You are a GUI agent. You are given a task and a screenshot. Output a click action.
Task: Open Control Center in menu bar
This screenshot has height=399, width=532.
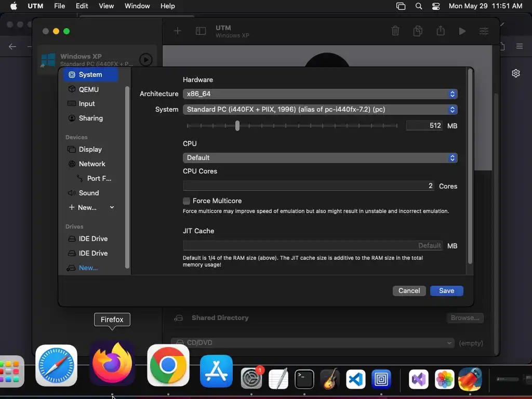point(436,6)
